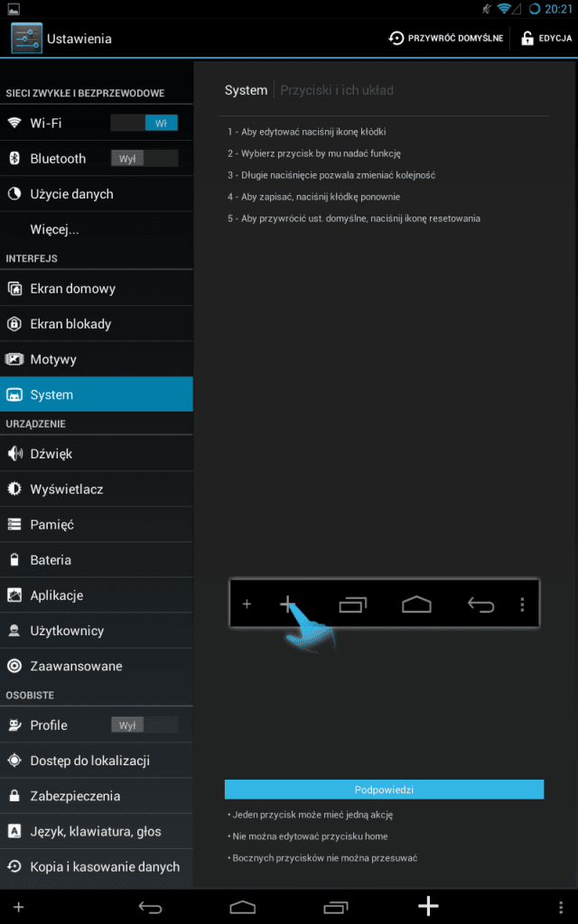The image size is (578, 924).
Task: Tap the recent apps icon in preview bar
Action: click(353, 605)
